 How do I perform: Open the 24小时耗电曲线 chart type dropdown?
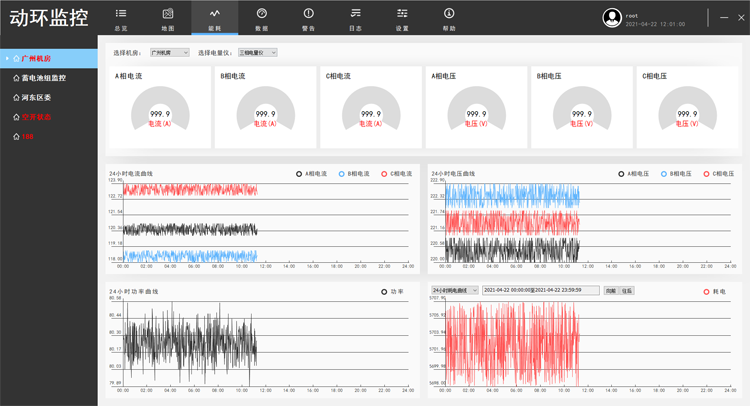(455, 291)
